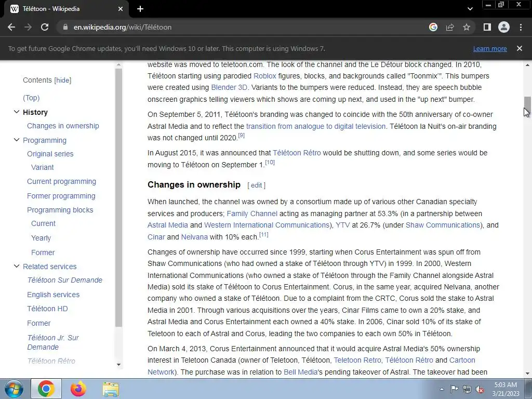This screenshot has width=532, height=399.
Task: Open the tab search dropdown arrow
Action: click(470, 9)
